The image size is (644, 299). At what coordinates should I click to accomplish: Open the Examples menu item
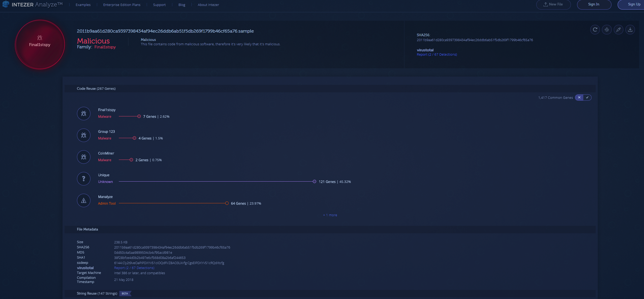(x=83, y=5)
